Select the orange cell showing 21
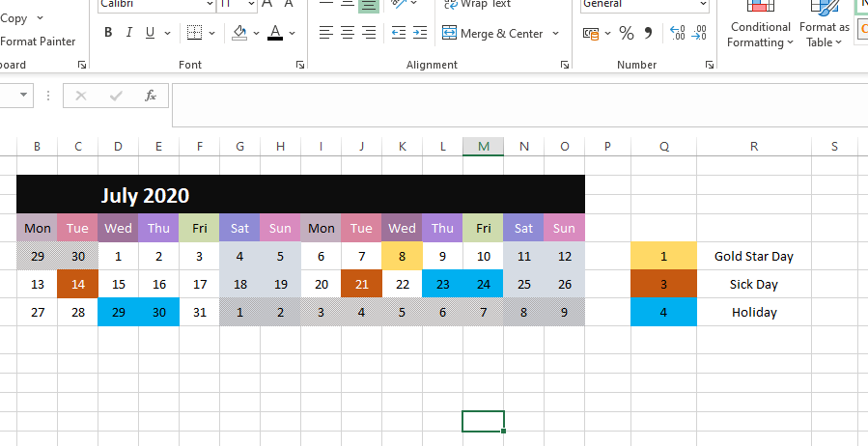This screenshot has height=446, width=868. tap(361, 284)
